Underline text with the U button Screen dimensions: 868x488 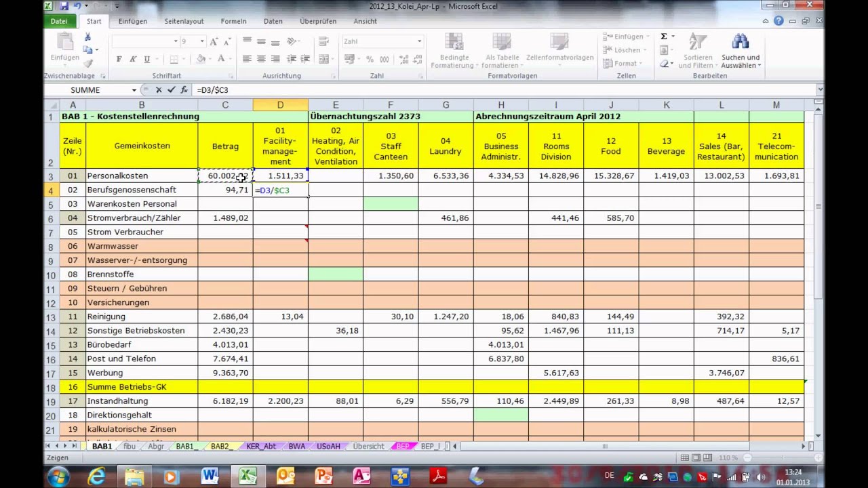pos(147,60)
